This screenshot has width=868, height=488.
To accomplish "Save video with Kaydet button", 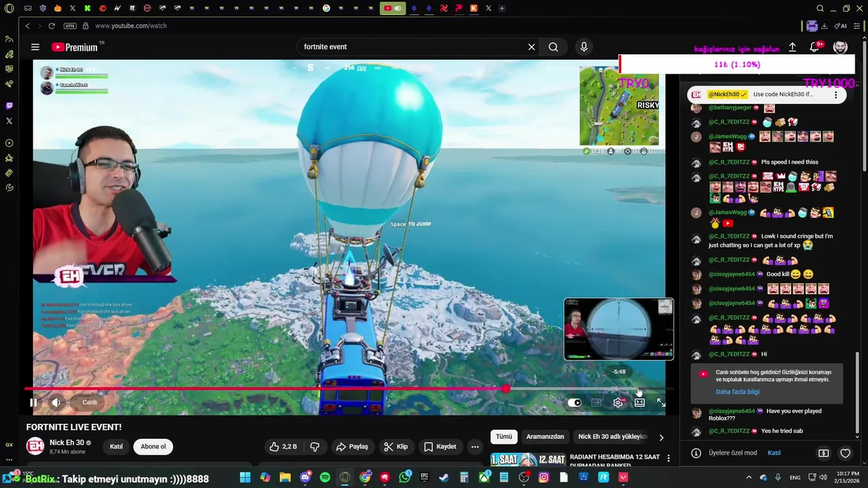I will (x=440, y=447).
